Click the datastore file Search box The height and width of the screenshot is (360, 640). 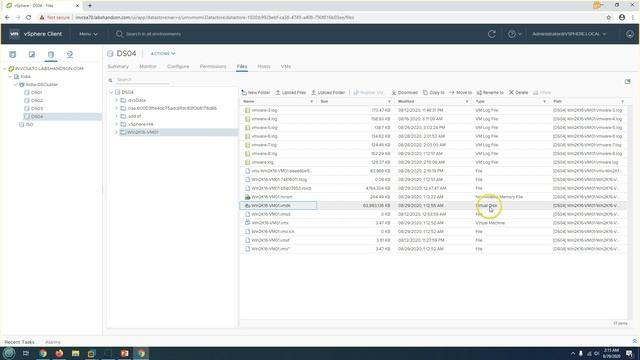coord(142,80)
